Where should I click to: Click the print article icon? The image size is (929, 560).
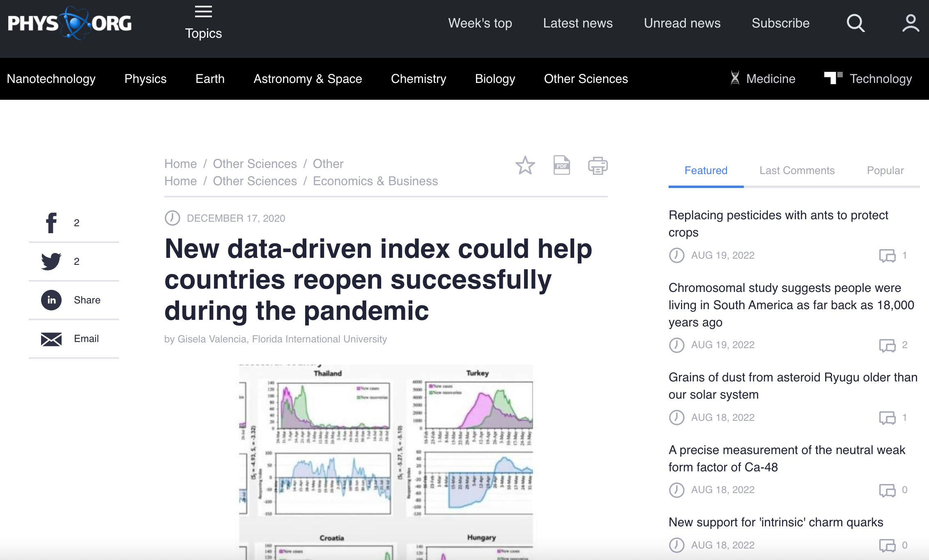[x=598, y=165]
